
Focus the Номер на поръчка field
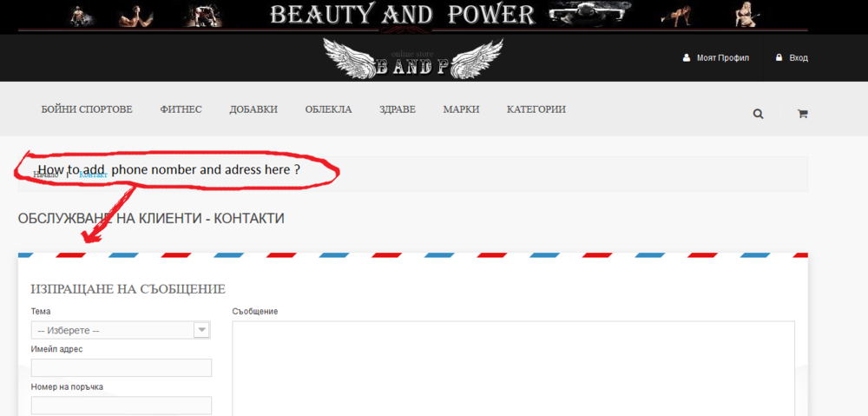122,406
